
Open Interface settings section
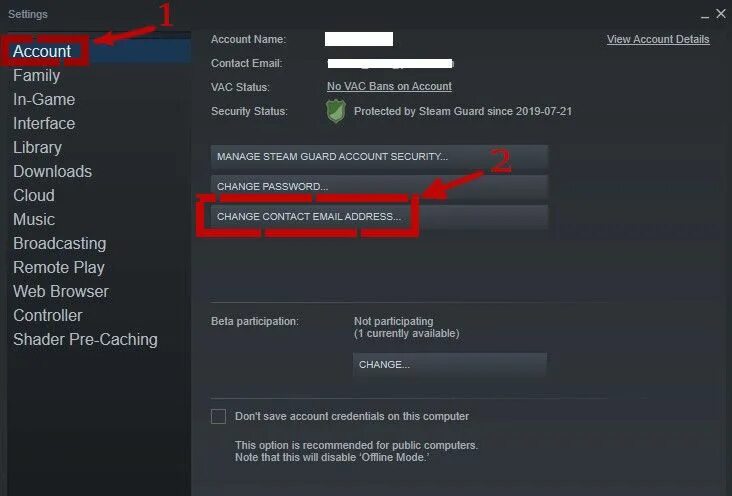pos(44,123)
